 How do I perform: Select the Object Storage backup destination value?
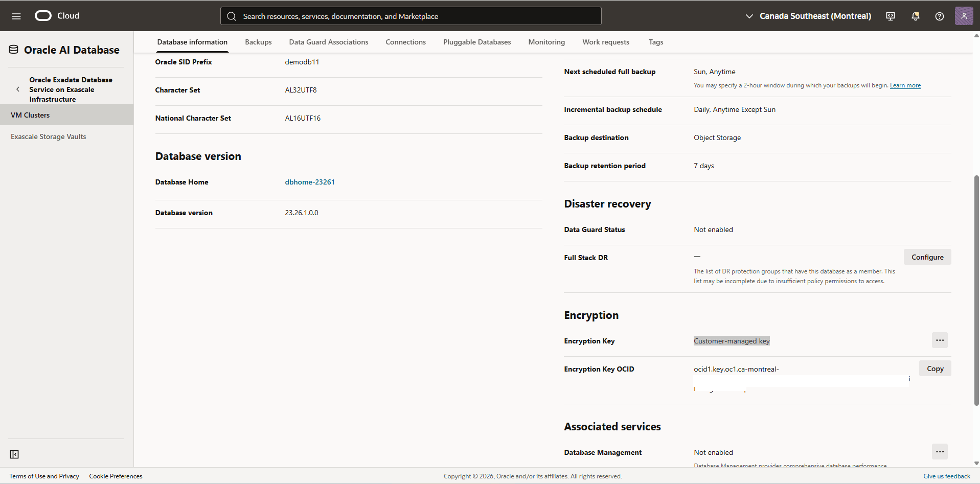tap(717, 137)
